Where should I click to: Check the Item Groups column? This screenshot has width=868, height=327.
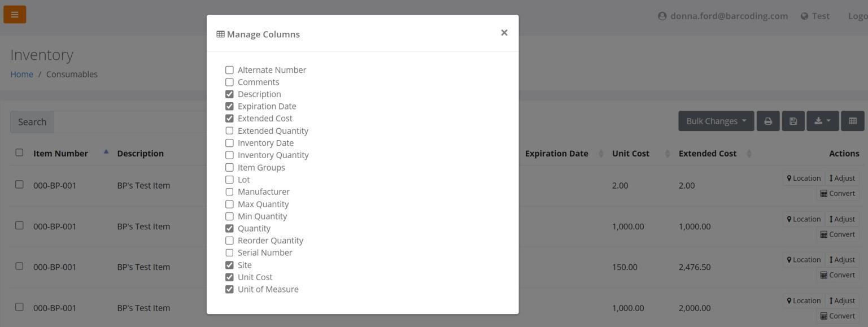[x=229, y=167]
